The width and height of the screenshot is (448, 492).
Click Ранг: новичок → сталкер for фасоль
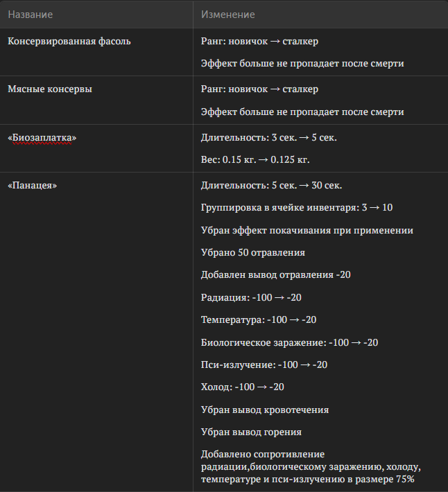pyautogui.click(x=259, y=42)
